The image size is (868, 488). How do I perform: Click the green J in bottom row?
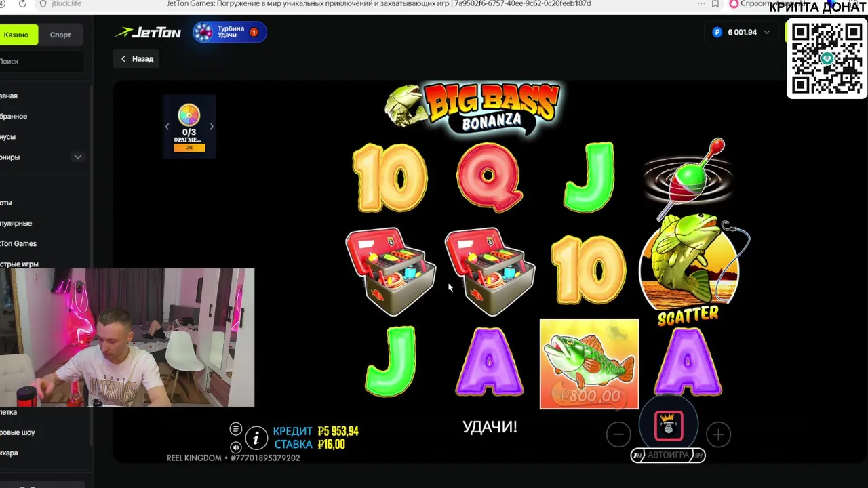[x=390, y=361]
